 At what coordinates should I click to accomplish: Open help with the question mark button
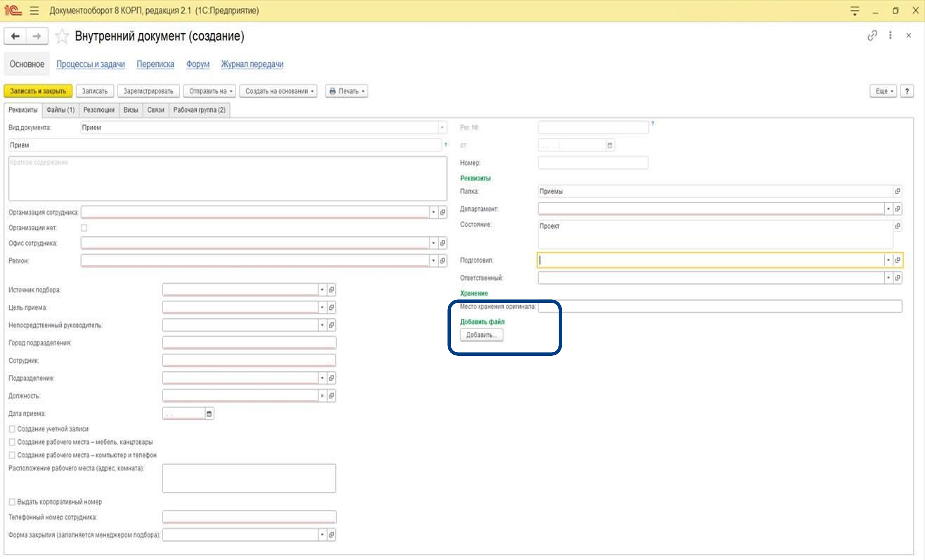point(907,91)
